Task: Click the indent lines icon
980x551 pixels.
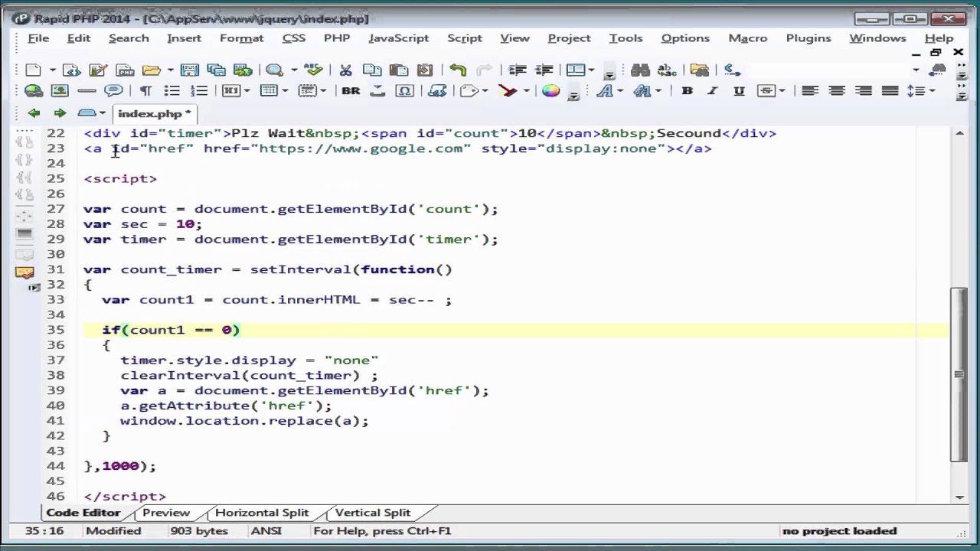Action: 518,70
